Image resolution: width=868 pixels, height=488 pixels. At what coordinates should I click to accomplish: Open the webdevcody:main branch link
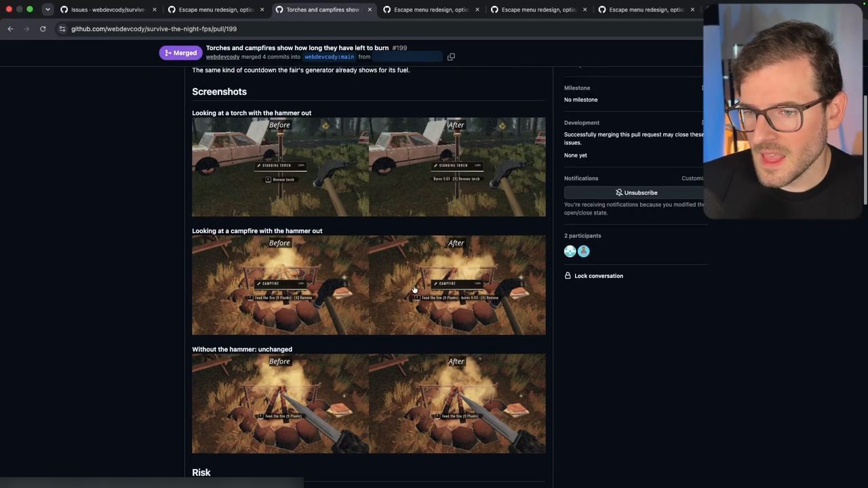point(329,57)
